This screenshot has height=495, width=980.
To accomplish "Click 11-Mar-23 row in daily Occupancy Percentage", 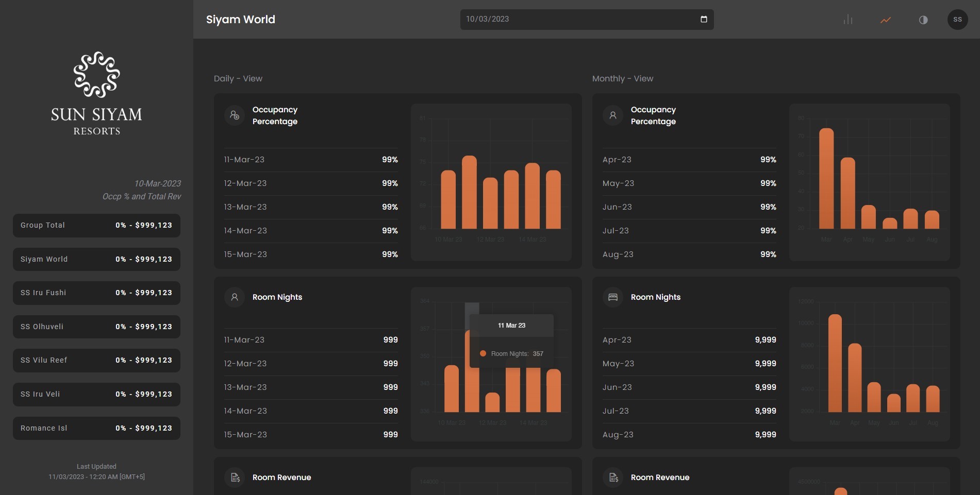I will click(x=311, y=160).
